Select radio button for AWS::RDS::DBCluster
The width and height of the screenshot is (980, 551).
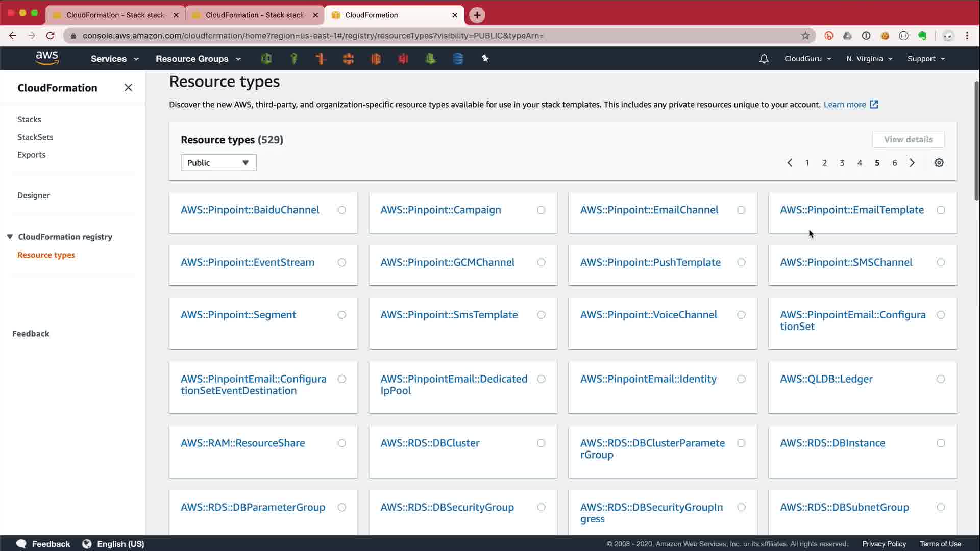541,443
